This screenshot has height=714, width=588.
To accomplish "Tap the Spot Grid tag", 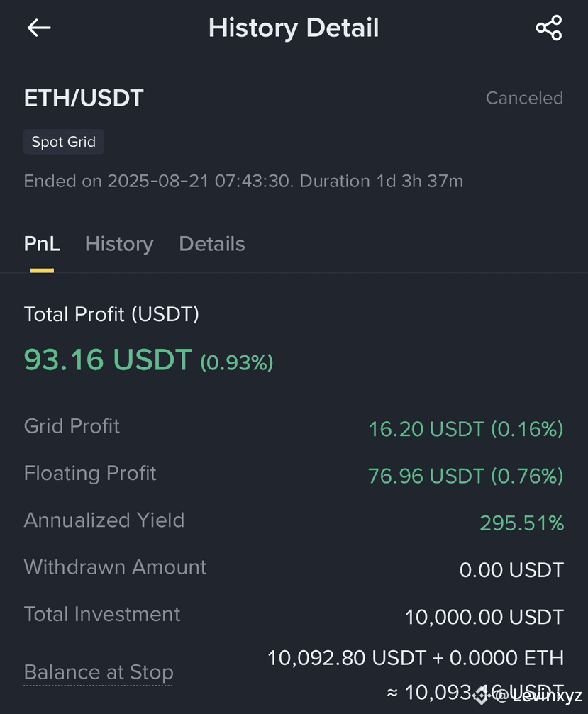I will pos(64,142).
